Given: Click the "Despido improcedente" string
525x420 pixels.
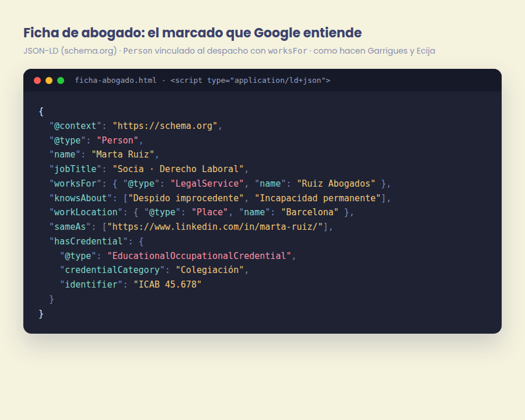Looking at the screenshot, I should [x=186, y=198].
